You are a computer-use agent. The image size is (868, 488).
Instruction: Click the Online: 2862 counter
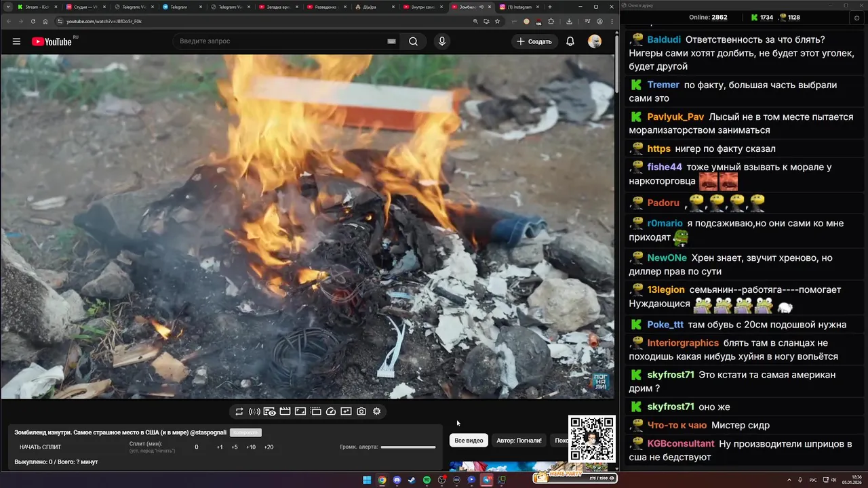(x=708, y=18)
